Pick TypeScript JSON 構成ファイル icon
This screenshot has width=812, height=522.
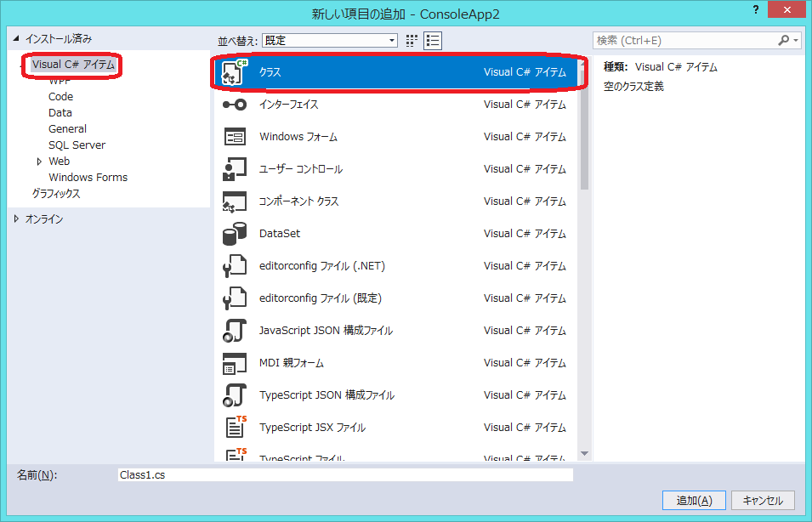[x=235, y=395]
